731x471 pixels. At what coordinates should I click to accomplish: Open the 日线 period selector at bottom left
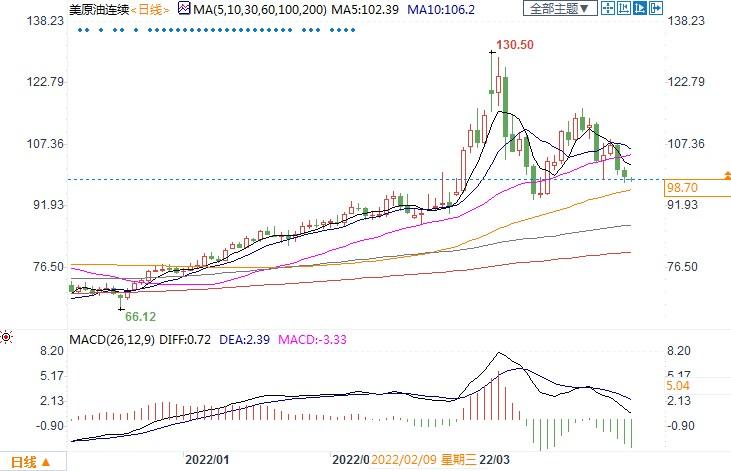tap(31, 461)
